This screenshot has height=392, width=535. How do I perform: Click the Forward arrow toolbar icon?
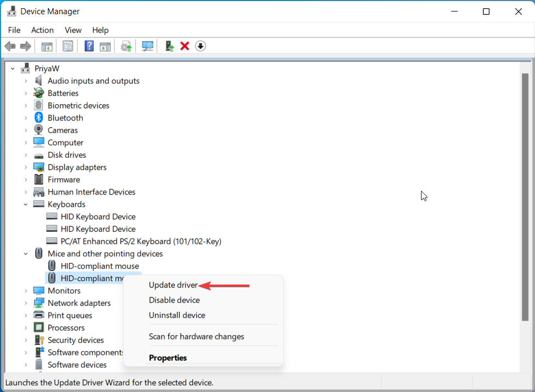(x=26, y=46)
